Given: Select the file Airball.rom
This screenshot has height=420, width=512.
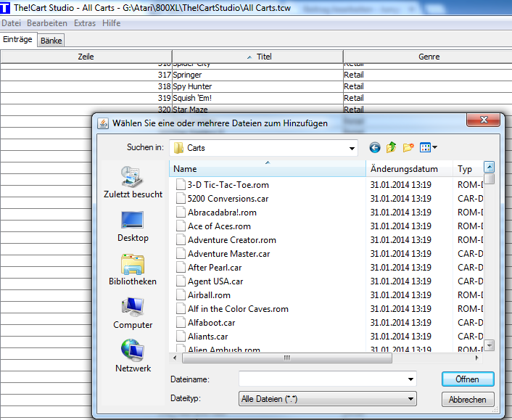Looking at the screenshot, I should (x=209, y=295).
